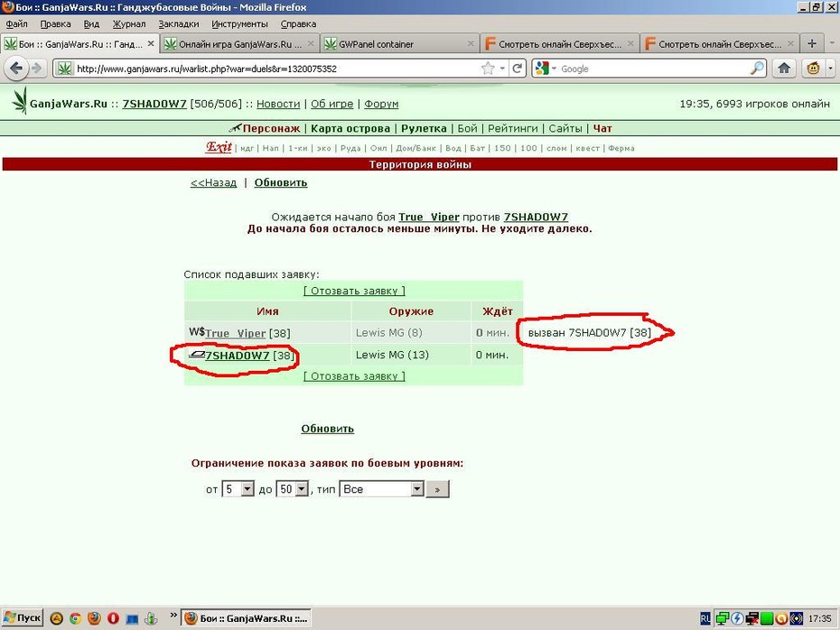Click the Обновить link next to Назад
This screenshot has height=630, width=840.
pyautogui.click(x=281, y=182)
